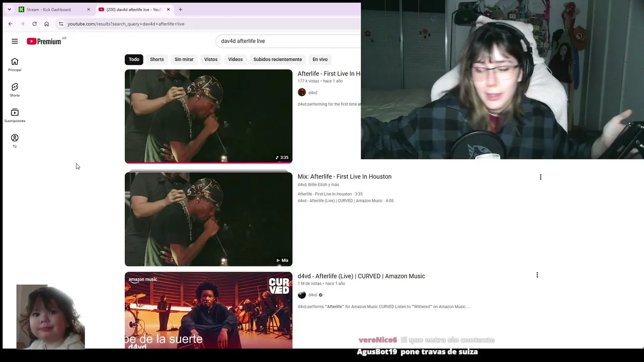Expand the browser tab search dropdown
Screen dimensions: 644x362
9,10
